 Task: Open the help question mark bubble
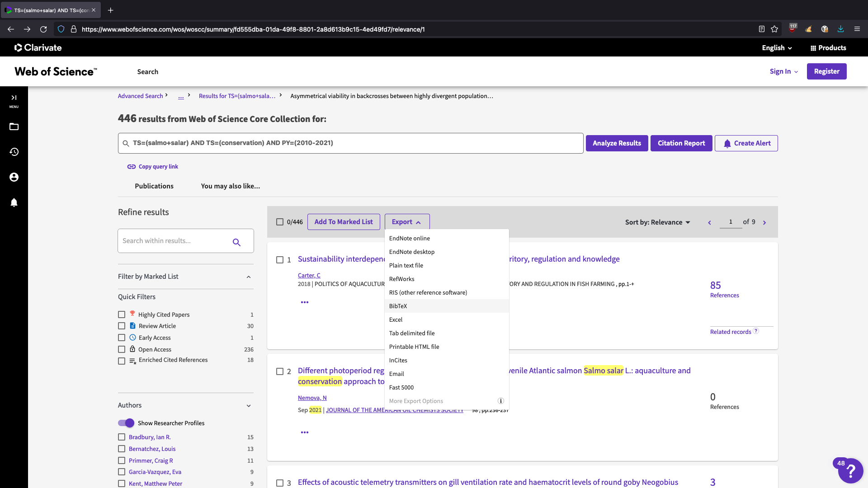pyautogui.click(x=850, y=471)
